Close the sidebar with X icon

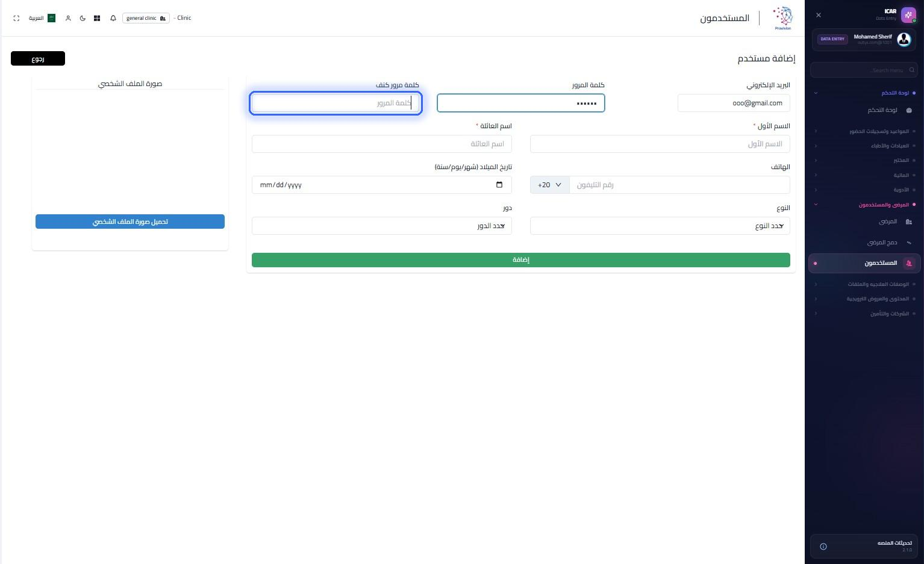click(x=818, y=15)
